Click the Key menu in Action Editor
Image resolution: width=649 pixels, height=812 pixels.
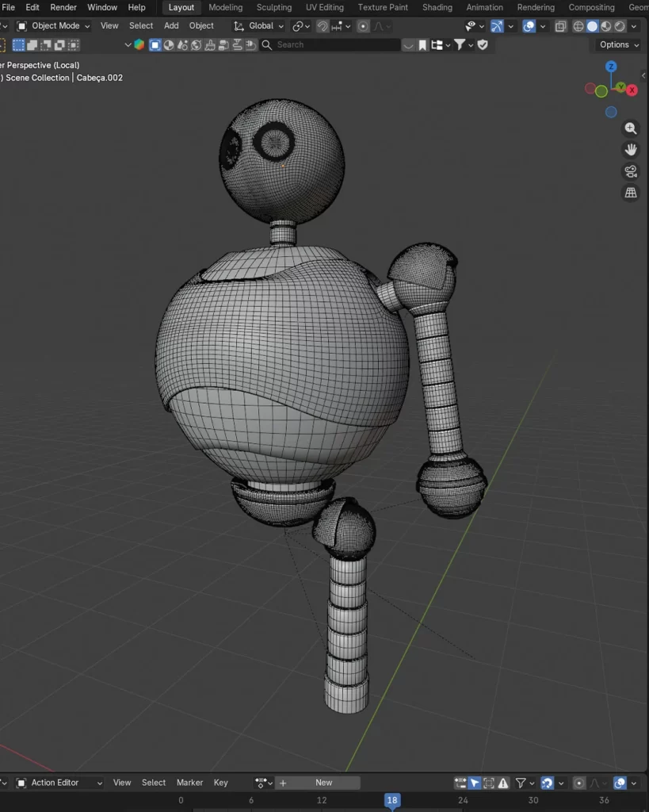220,783
